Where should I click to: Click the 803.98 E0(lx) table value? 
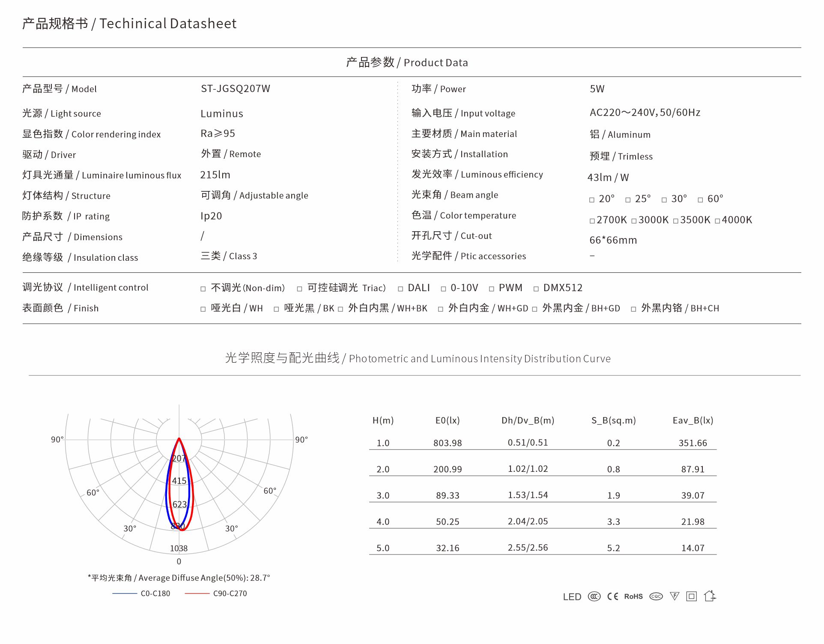pyautogui.click(x=448, y=443)
